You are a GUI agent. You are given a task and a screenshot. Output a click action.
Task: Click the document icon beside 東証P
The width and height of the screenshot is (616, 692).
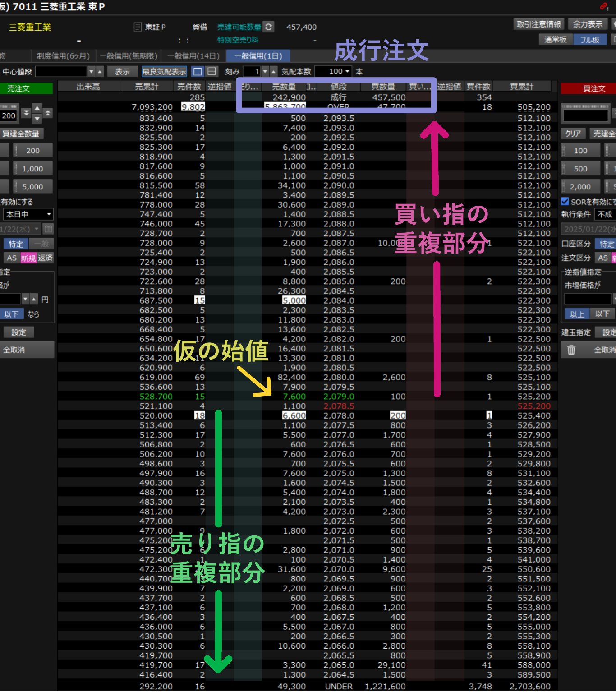pos(137,27)
